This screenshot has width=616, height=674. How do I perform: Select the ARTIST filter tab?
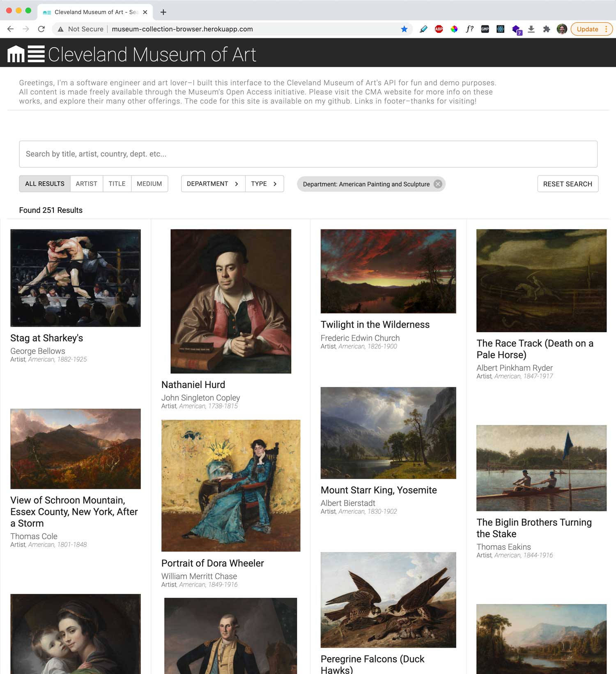pos(86,184)
